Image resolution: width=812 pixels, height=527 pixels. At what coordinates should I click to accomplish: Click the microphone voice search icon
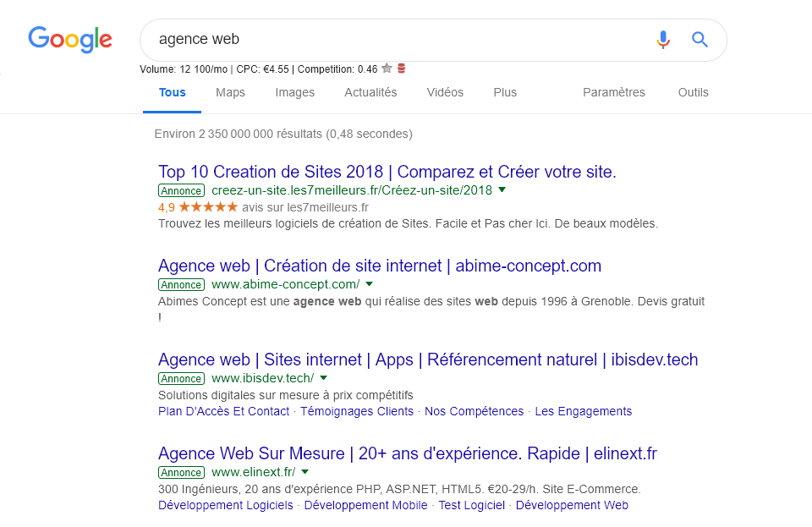click(x=663, y=40)
